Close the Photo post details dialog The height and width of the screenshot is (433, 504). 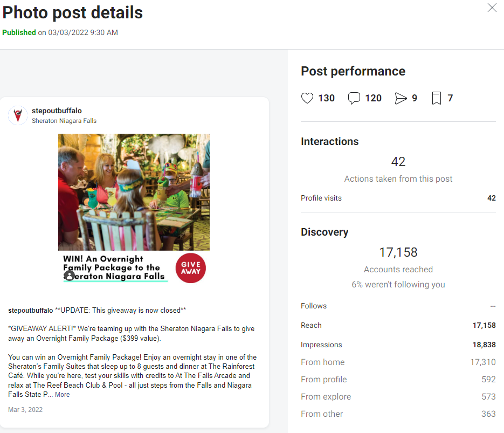click(492, 8)
